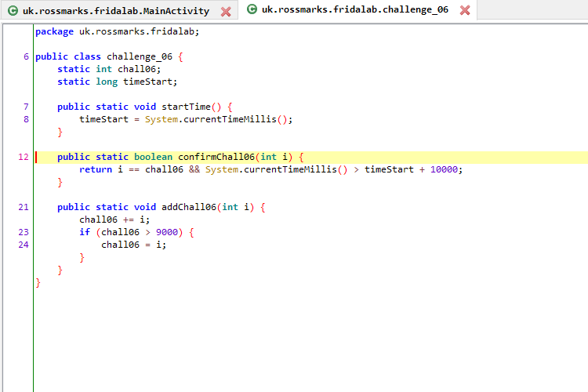Click 'System' in the timeStart assignment line
This screenshot has height=392, width=588.
[x=162, y=119]
